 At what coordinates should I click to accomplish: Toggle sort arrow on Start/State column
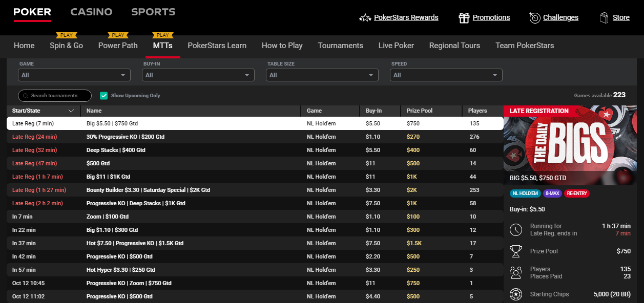click(x=71, y=111)
